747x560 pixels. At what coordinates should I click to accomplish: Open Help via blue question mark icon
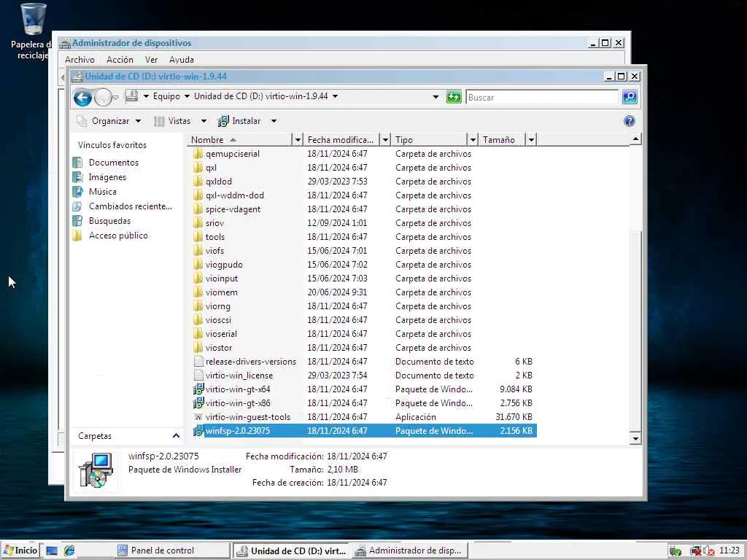pyautogui.click(x=630, y=121)
